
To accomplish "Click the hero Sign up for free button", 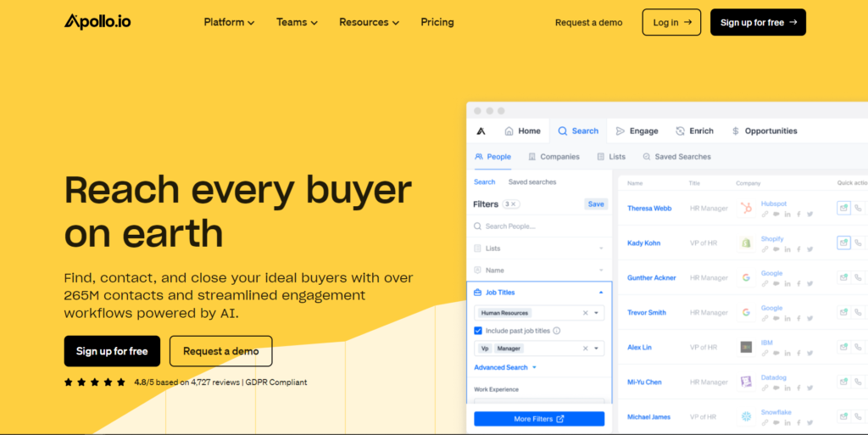I will coord(112,351).
